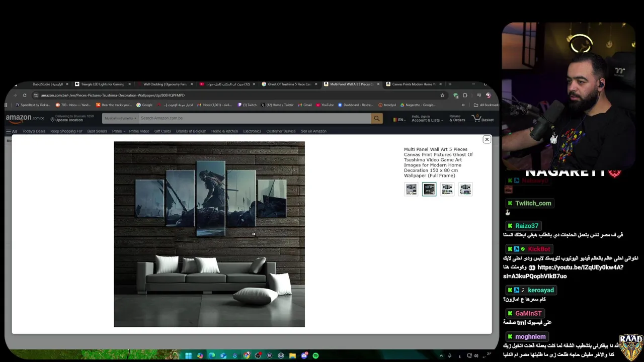The width and height of the screenshot is (644, 362).
Task: Open Hear the tracks you bookmark
Action: pyautogui.click(x=114, y=105)
